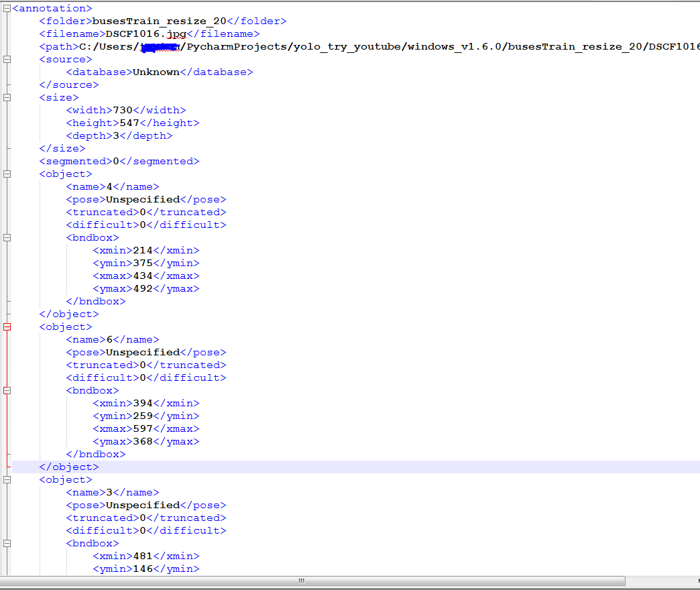The height and width of the screenshot is (590, 700).
Task: Click the xmin 214 line
Action: click(x=146, y=250)
